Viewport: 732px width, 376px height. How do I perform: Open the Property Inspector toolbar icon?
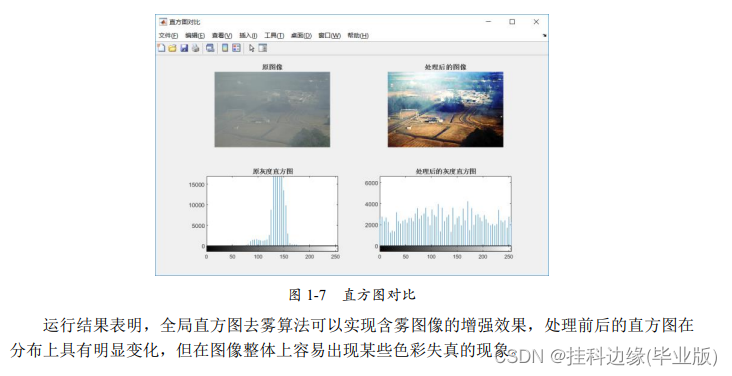(x=263, y=48)
